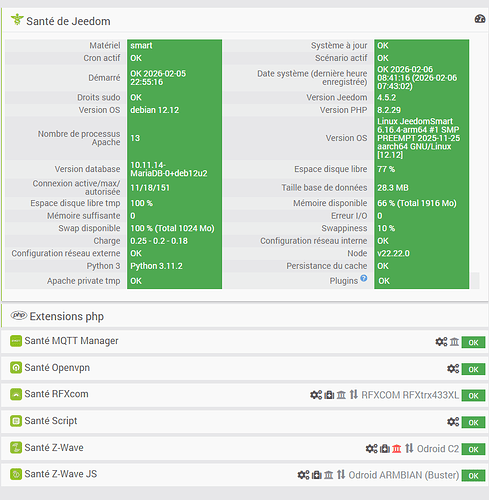
Task: Expand the Santé Z-Wave title
Action: point(54,447)
